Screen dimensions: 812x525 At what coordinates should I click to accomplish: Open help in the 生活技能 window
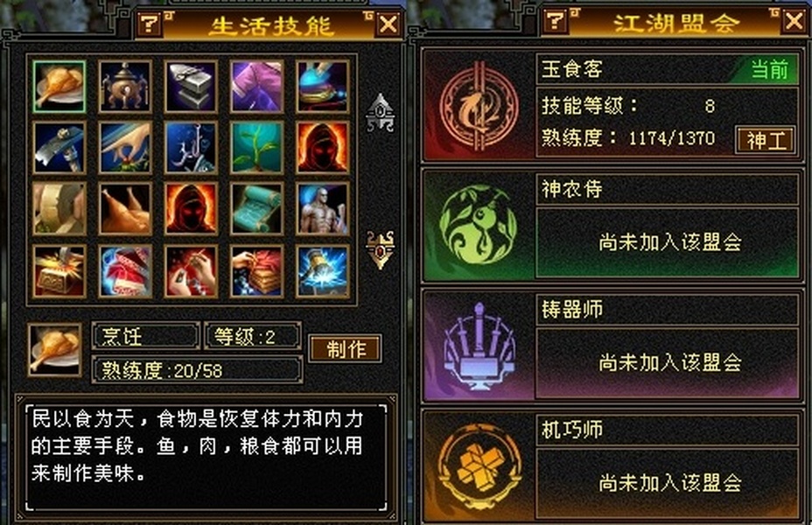pos(150,24)
